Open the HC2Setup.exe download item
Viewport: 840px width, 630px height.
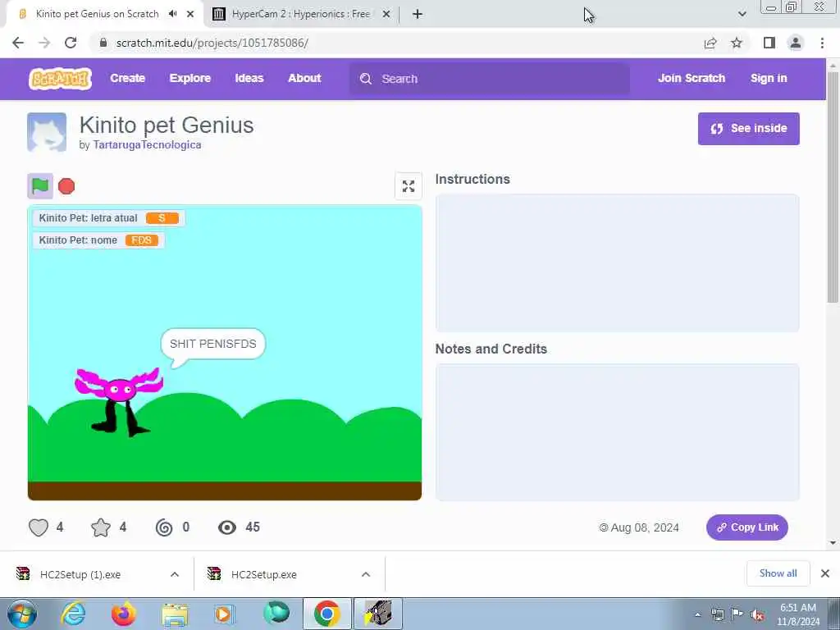(x=263, y=574)
